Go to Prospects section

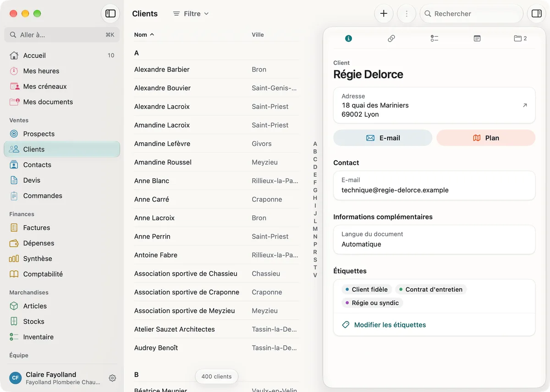coord(62,134)
